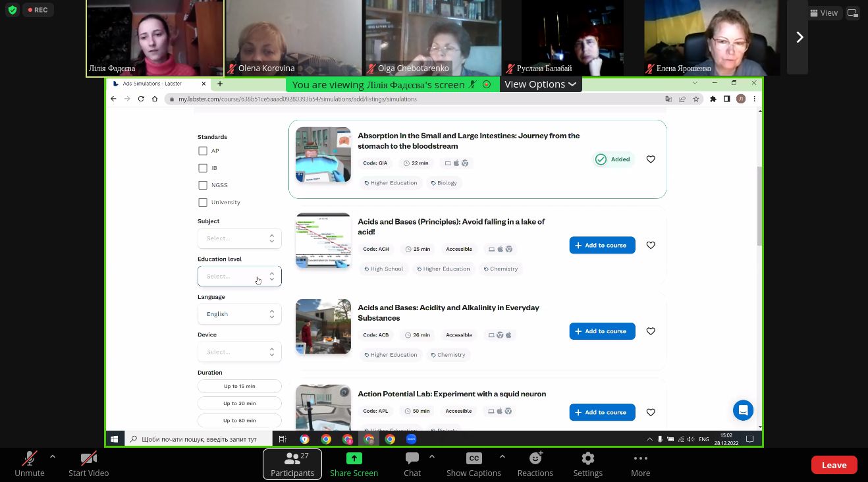The image size is (868, 482).
Task: Expand the Language dropdown showing English
Action: pos(239,314)
